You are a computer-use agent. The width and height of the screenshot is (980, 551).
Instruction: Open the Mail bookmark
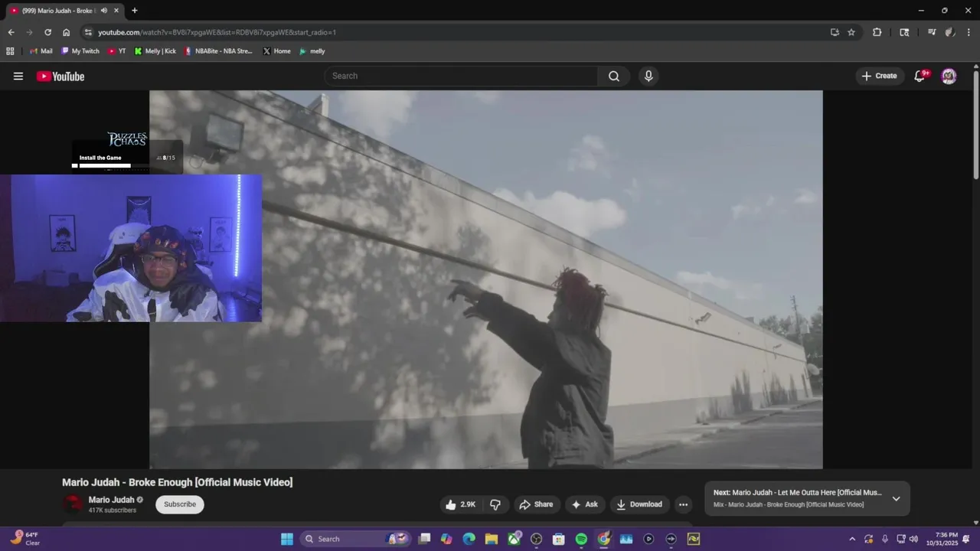click(41, 51)
